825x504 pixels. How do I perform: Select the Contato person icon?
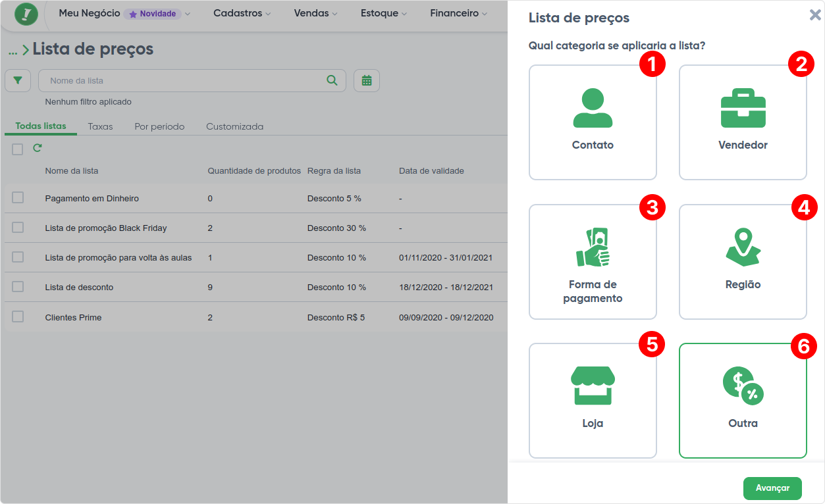coord(593,108)
